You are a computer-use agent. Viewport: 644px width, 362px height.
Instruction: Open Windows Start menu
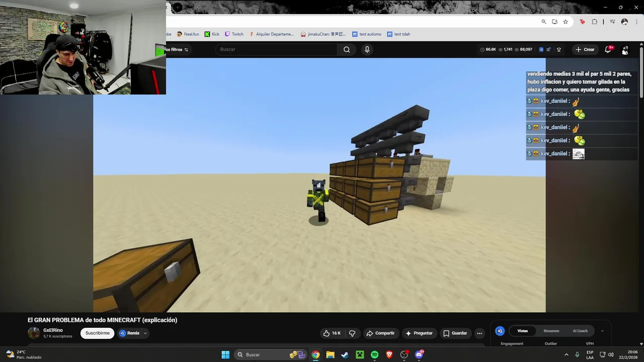tap(225, 354)
